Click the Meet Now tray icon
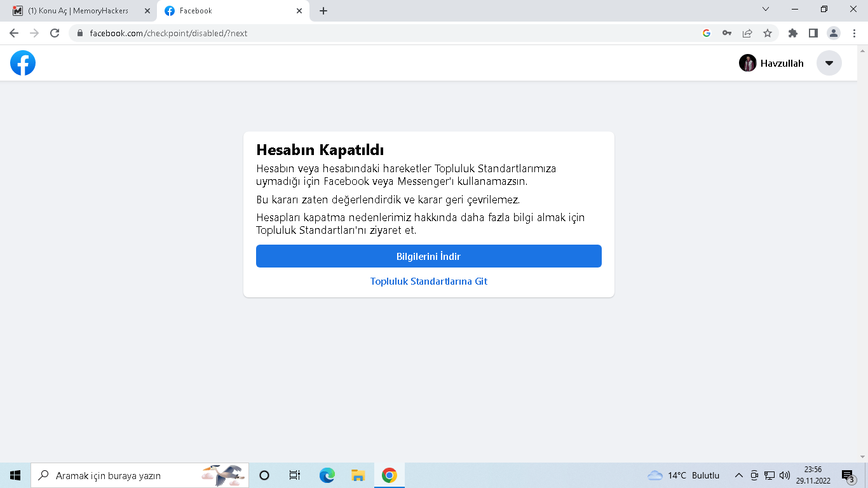This screenshot has width=868, height=488. click(x=754, y=475)
